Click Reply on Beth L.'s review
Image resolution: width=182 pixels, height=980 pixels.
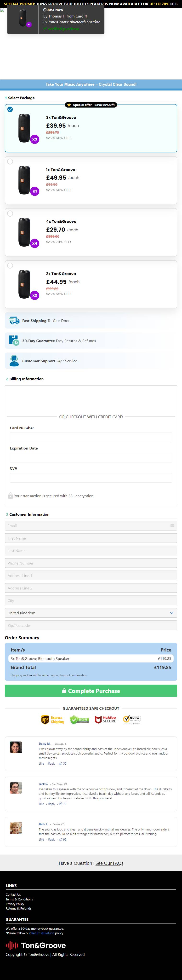click(52, 840)
